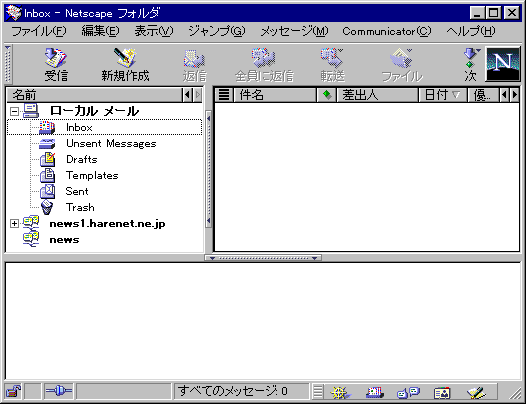Click the Inbox folder icon
The width and height of the screenshot is (526, 404).
(47, 128)
